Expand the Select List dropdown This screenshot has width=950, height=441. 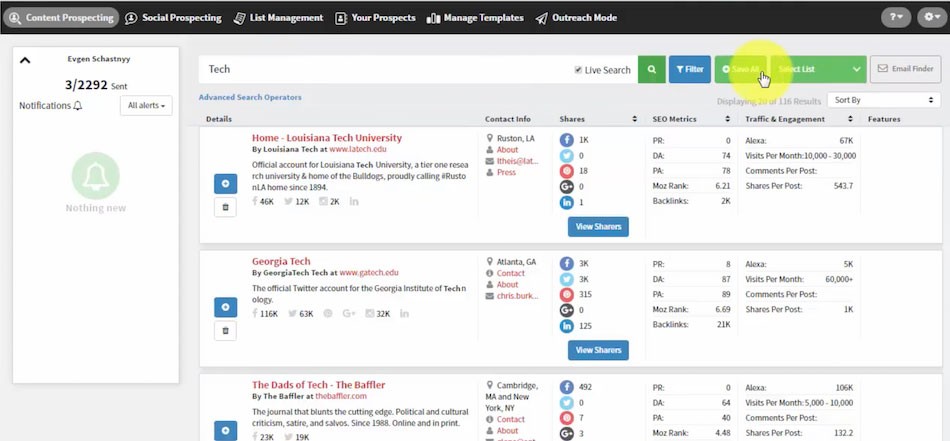pos(819,69)
